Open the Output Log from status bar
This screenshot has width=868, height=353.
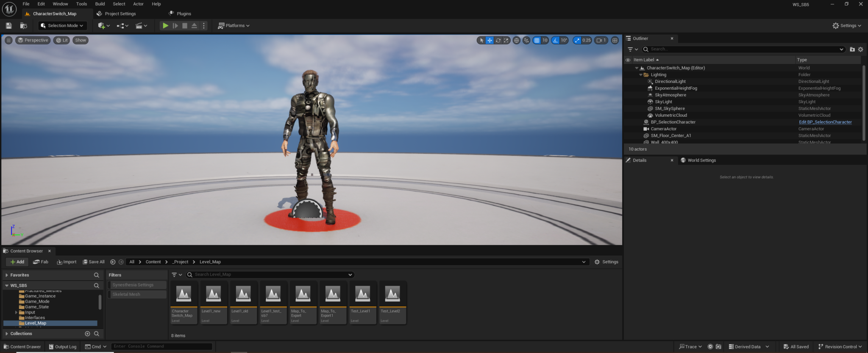click(63, 347)
